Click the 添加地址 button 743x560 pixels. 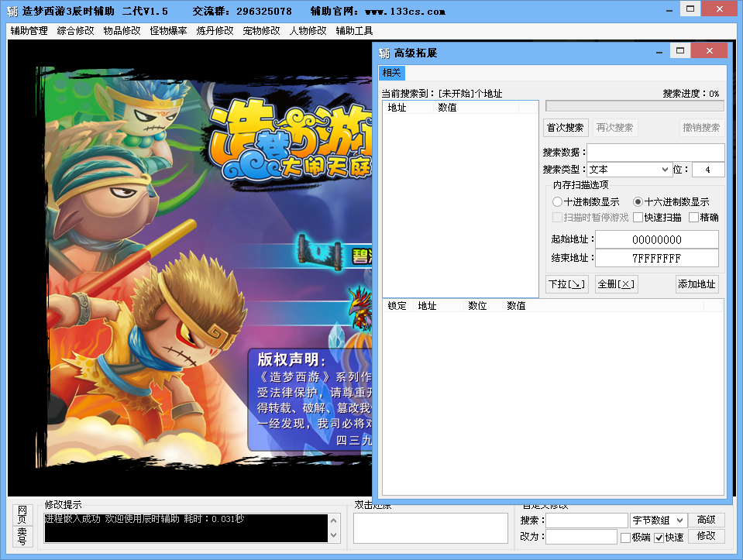697,284
